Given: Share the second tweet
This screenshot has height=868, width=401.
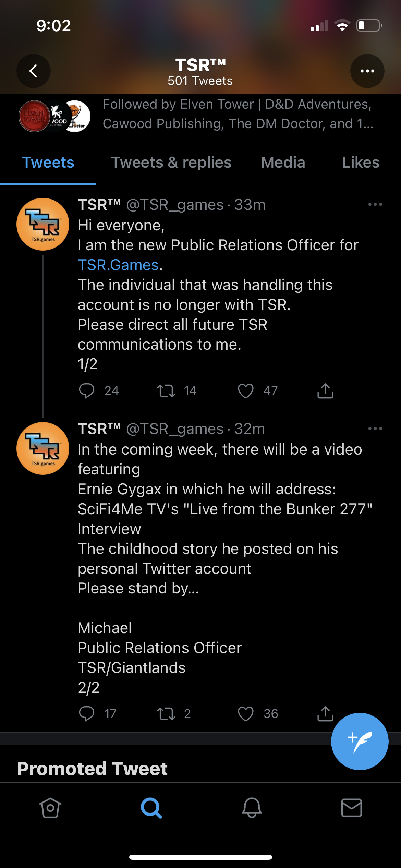Looking at the screenshot, I should click(325, 714).
